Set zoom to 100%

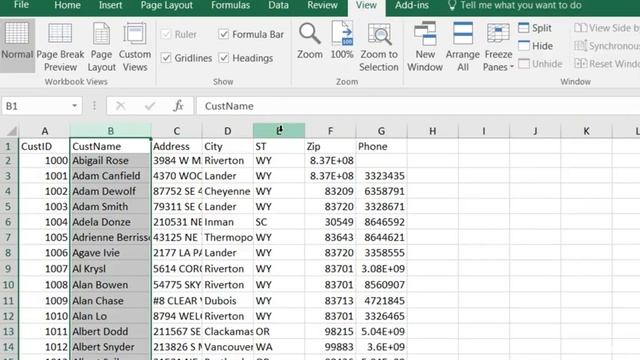(x=342, y=41)
